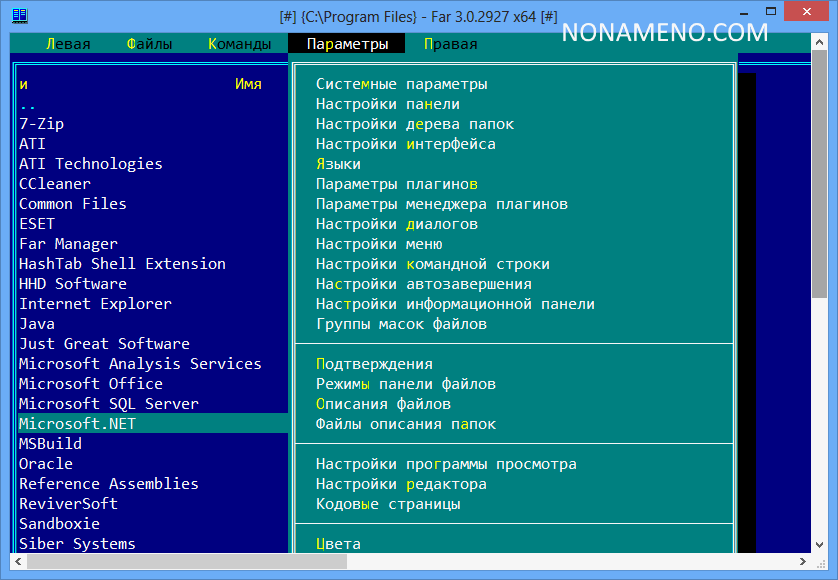Select Языки menu item

pyautogui.click(x=338, y=164)
